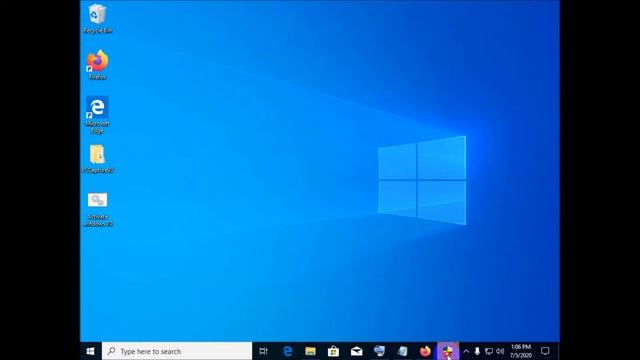Click the highlighted purple taskbar app icon
Viewport: 640px width, 360px height.
point(448,351)
